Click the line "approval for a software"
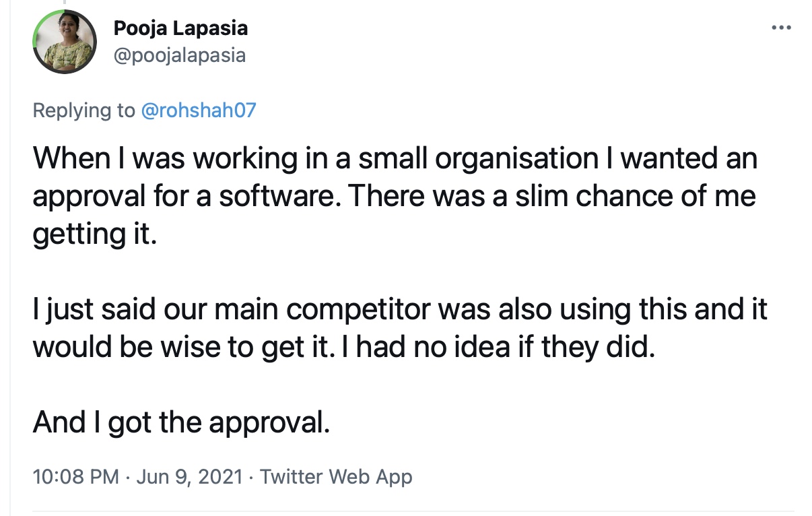This screenshot has height=516, width=812. (394, 196)
